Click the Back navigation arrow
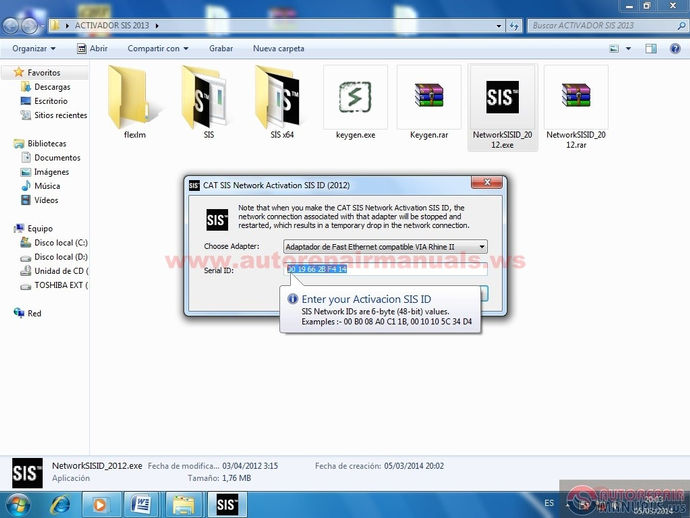690x518 pixels. pos(11,26)
